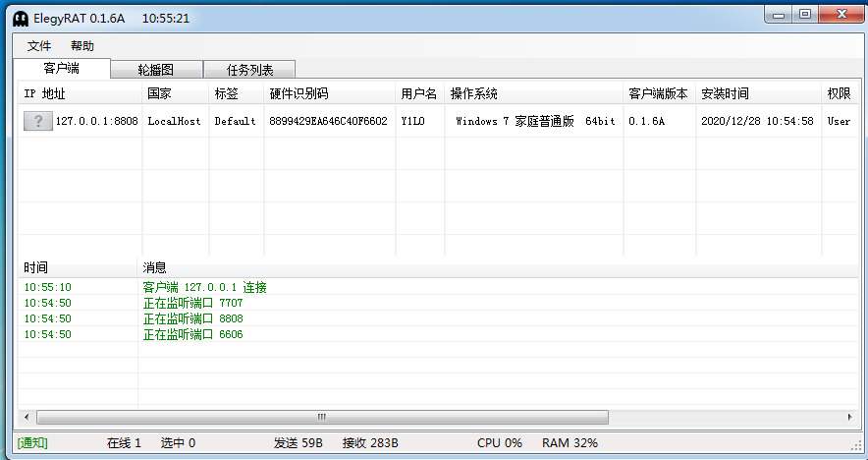Click the 在线 1 status indicator

[124, 443]
